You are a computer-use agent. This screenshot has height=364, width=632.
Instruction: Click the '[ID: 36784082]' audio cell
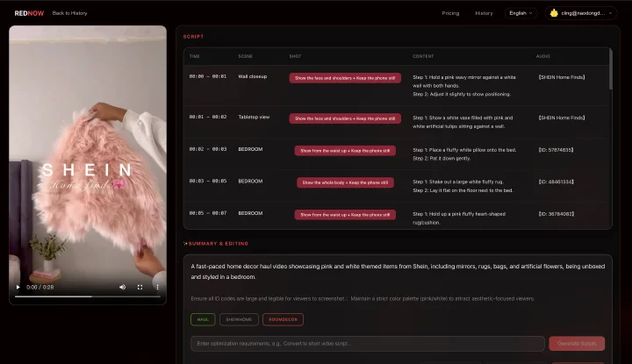coord(557,214)
